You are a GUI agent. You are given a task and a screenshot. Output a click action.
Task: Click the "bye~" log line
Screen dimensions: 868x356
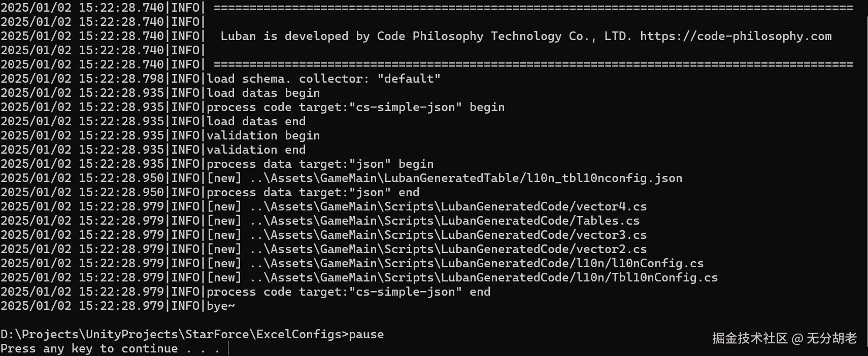point(220,306)
